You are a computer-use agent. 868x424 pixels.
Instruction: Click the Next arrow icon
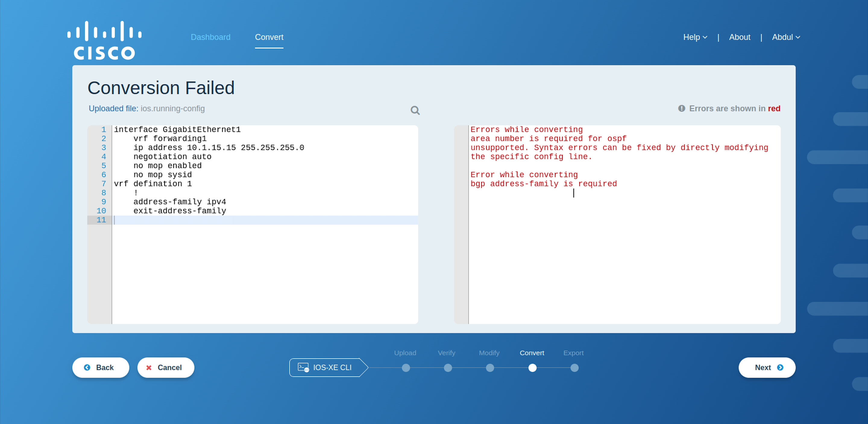click(780, 367)
